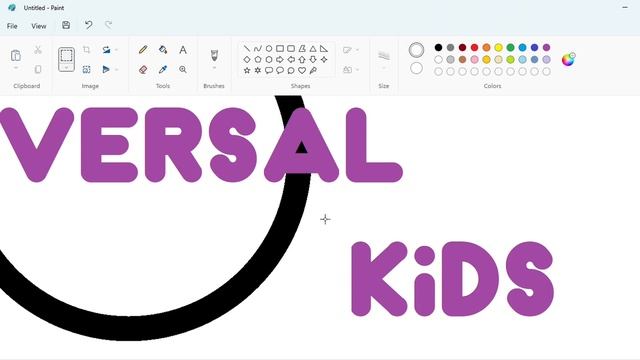
Task: Pick the Right arrow shape
Action: 280,60
